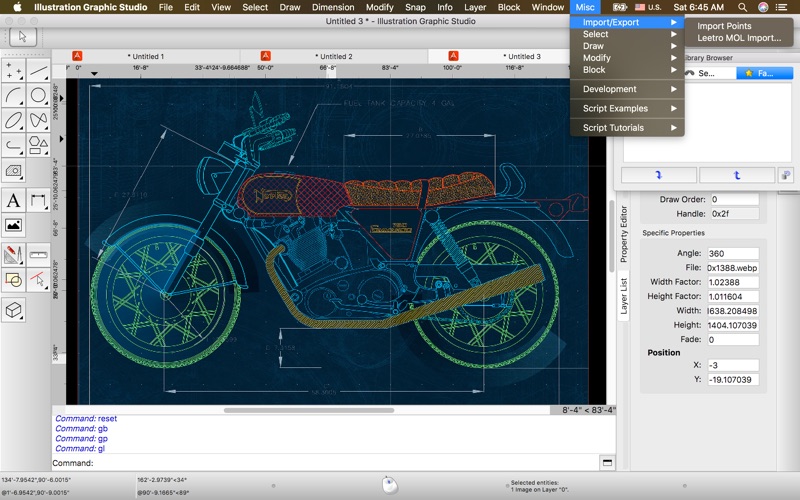Click the Fade value field

pos(733,339)
